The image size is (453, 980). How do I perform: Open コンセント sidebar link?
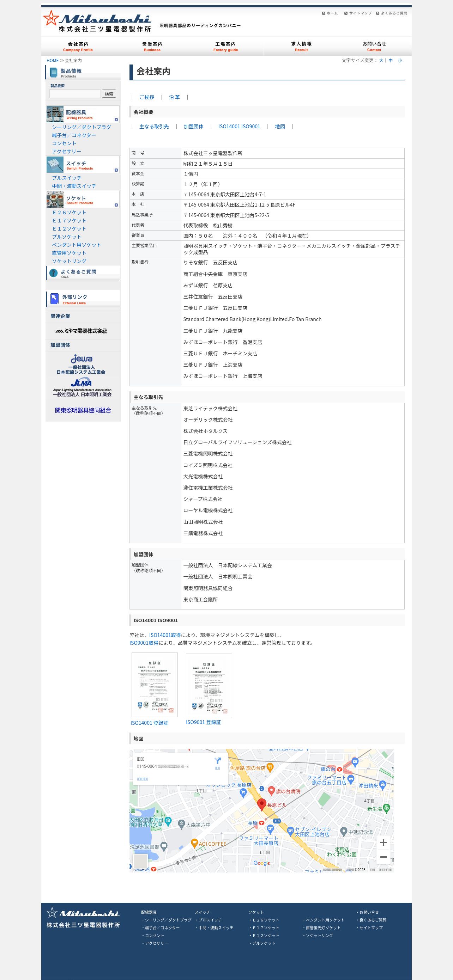64,143
